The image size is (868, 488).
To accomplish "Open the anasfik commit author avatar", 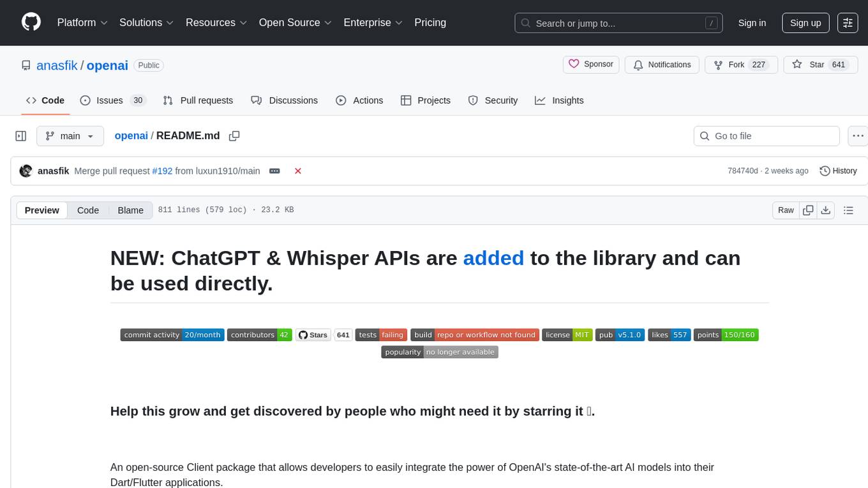I will (x=26, y=171).
